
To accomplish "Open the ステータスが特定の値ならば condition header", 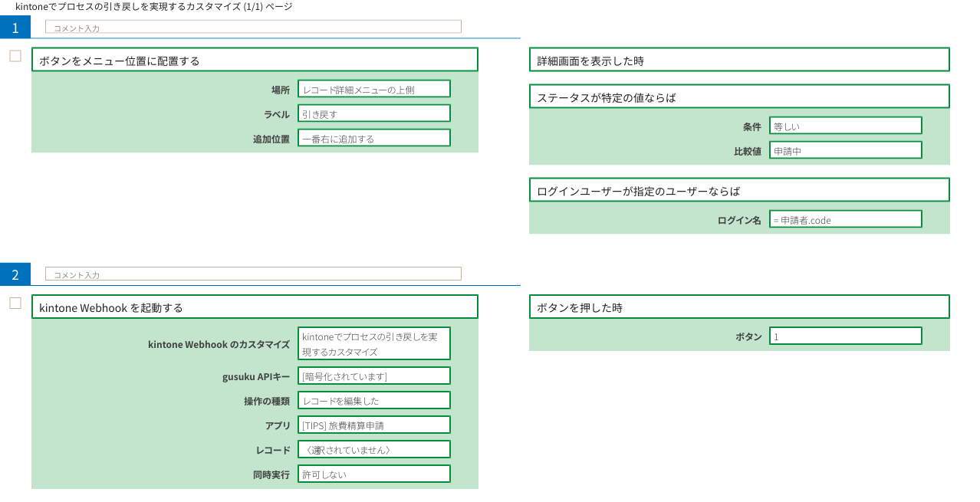I will [x=739, y=97].
